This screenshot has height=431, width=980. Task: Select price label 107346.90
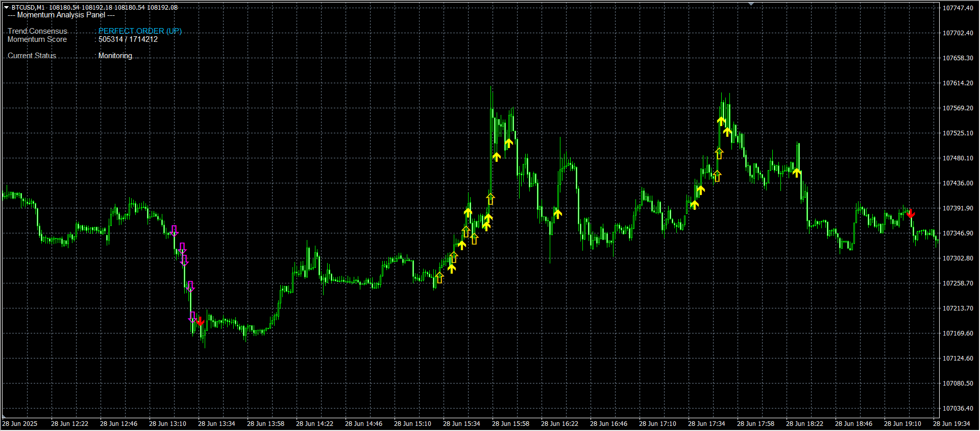958,233
